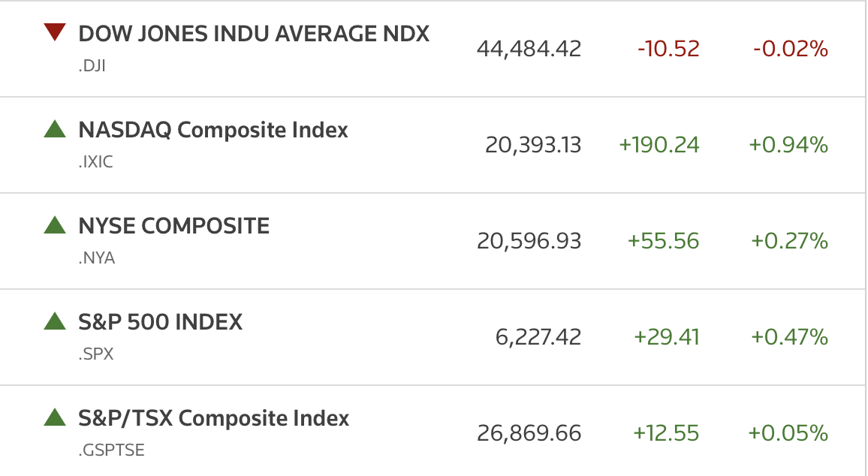Click the .SPX ticker symbol

point(96,354)
